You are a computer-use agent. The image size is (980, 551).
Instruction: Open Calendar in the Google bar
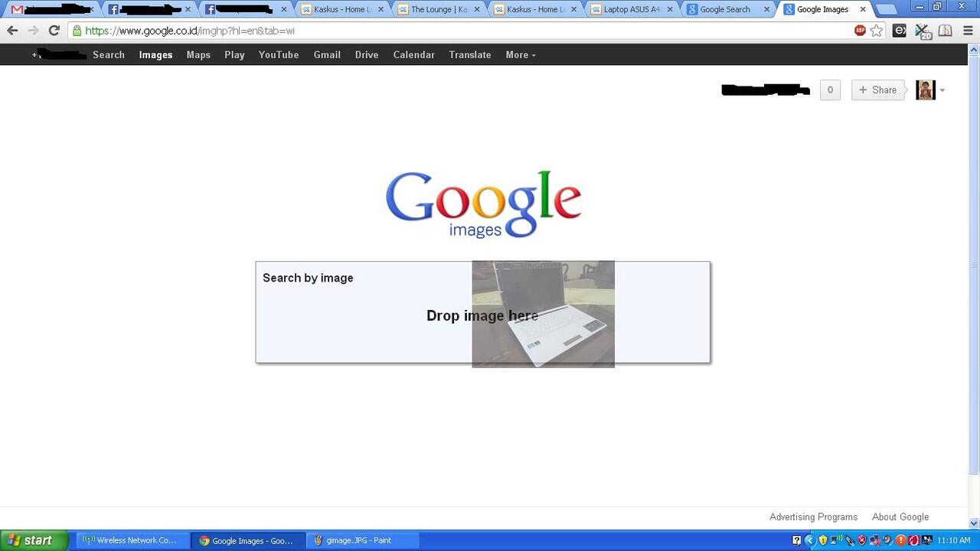pos(413,55)
